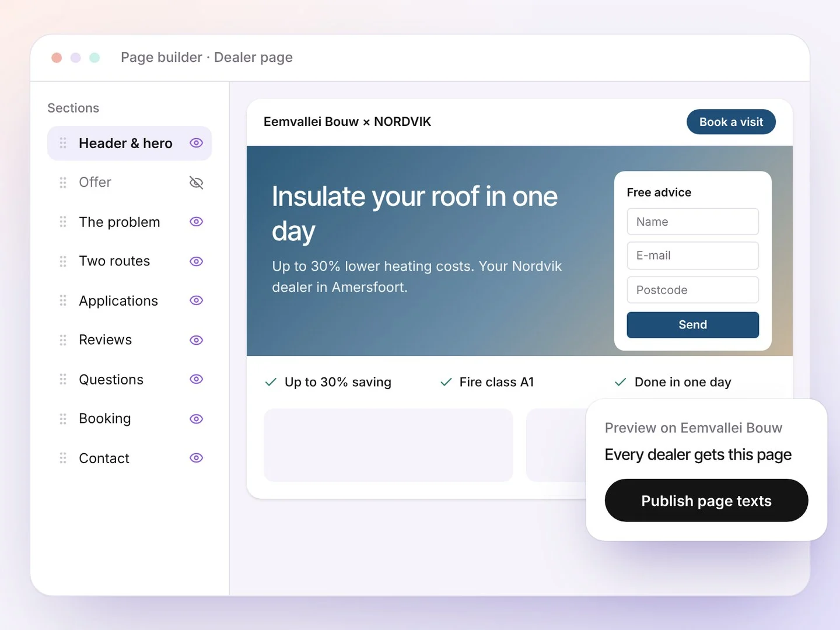Select the Two routes drag handle
This screenshot has height=630, width=840.
(x=63, y=261)
